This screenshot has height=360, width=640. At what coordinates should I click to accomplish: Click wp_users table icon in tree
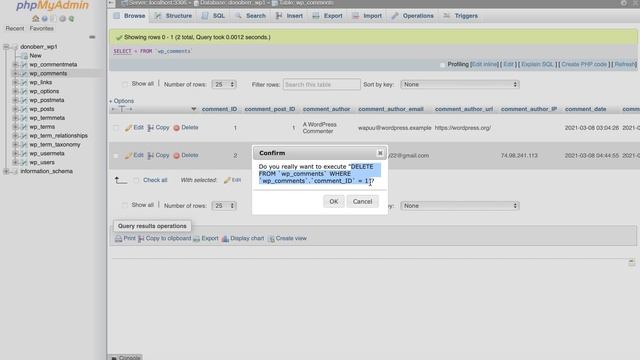pyautogui.click(x=24, y=162)
